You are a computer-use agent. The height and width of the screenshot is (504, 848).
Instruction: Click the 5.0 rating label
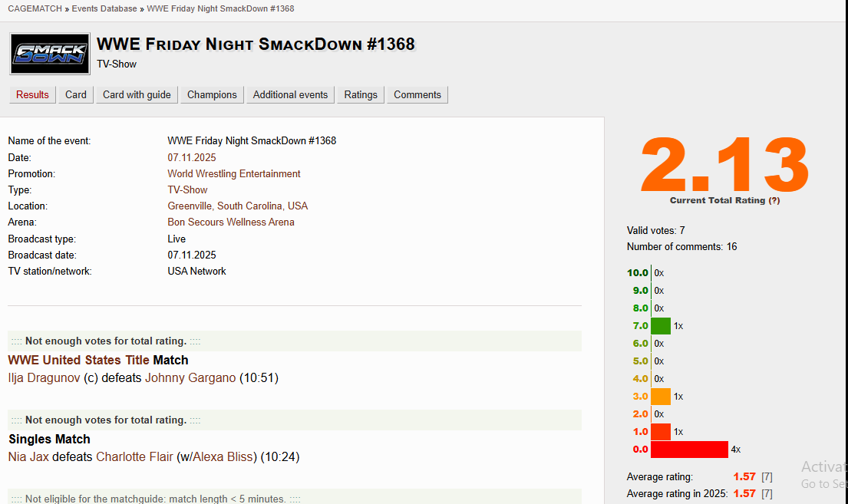click(640, 361)
